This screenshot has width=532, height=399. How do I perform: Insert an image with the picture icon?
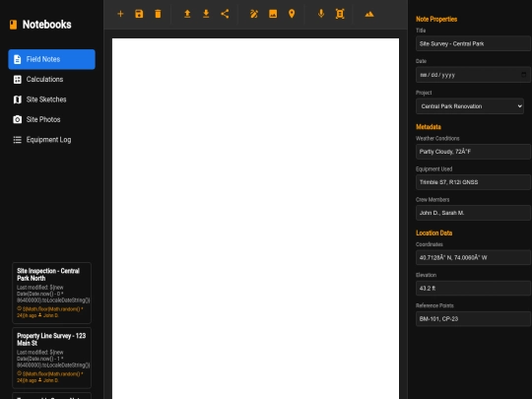pos(273,14)
